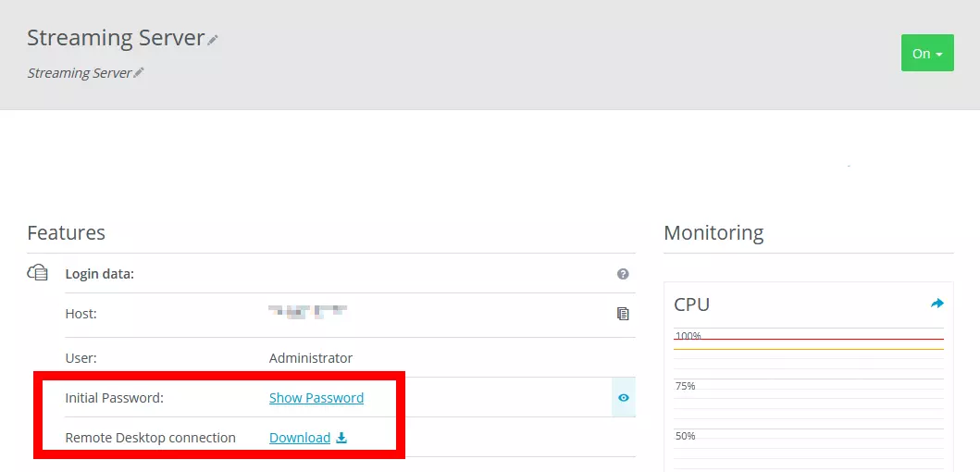Click the 100% label on CPU chart

click(x=688, y=336)
